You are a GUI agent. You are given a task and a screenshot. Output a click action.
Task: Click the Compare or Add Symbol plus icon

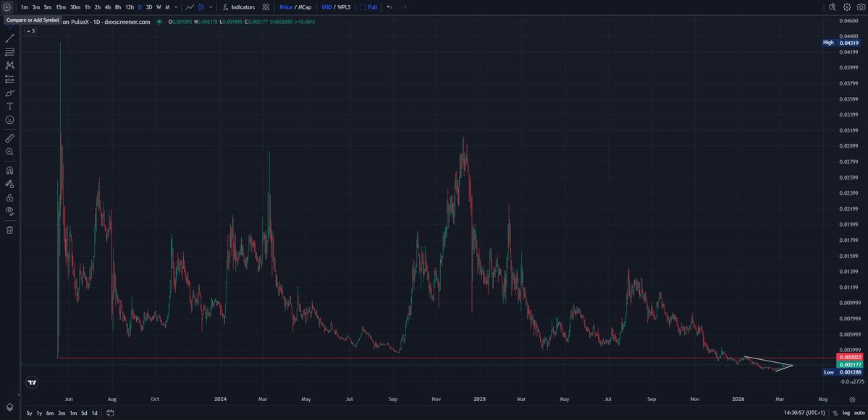tap(7, 7)
